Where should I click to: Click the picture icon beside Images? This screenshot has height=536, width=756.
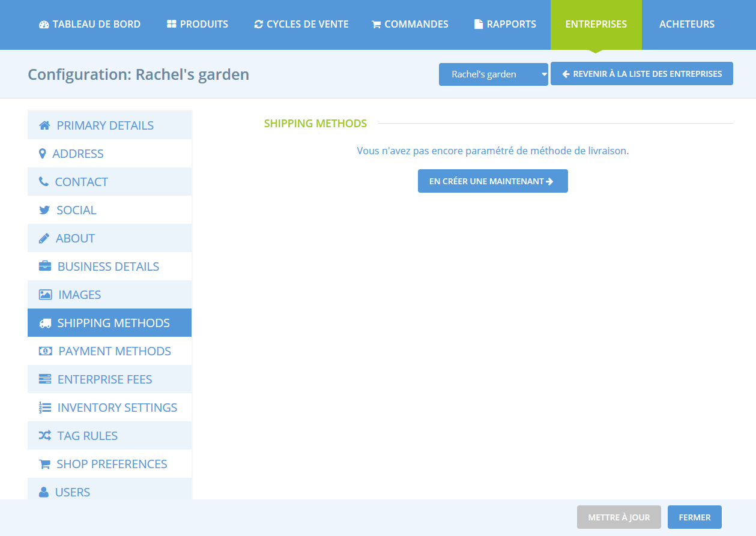click(x=45, y=295)
